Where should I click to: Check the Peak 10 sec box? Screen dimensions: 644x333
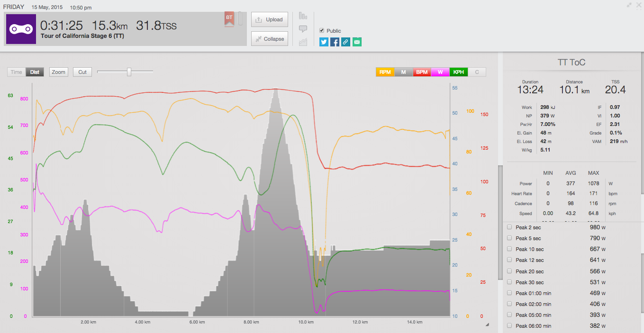(509, 249)
